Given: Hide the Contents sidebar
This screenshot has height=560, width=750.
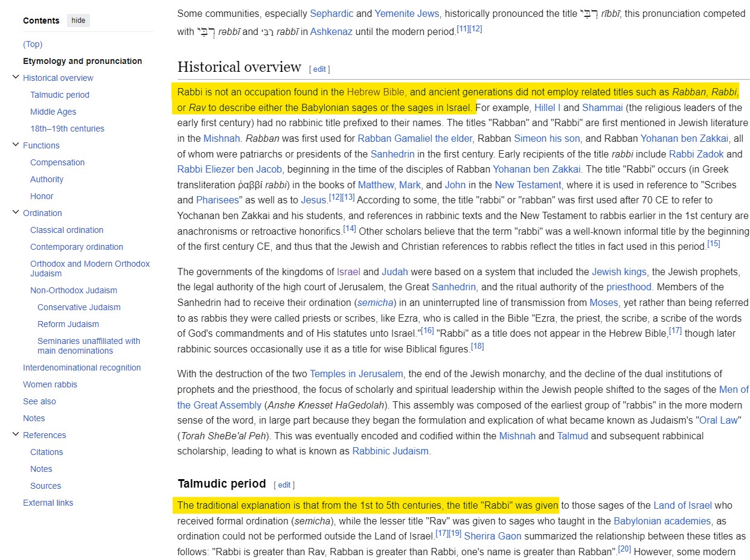Looking at the screenshot, I should pyautogui.click(x=79, y=21).
